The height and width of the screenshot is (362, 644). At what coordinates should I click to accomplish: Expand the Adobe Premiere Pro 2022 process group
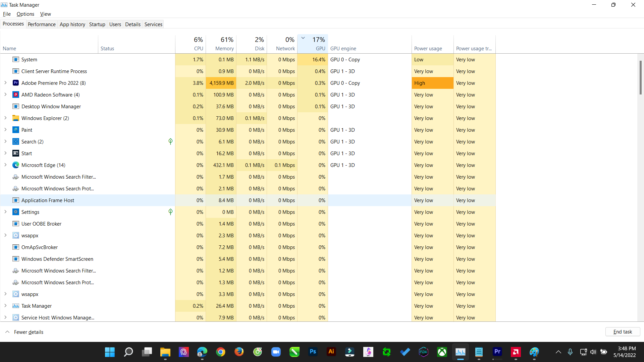pyautogui.click(x=5, y=83)
